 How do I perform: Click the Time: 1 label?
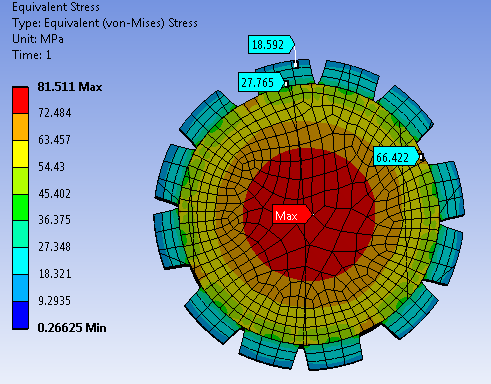[x=32, y=55]
